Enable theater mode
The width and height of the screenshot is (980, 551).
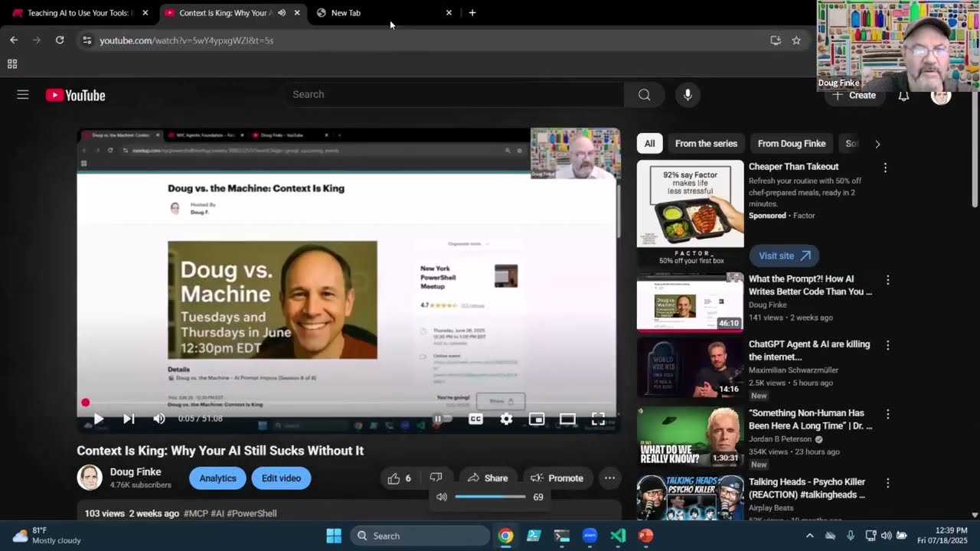pos(567,419)
